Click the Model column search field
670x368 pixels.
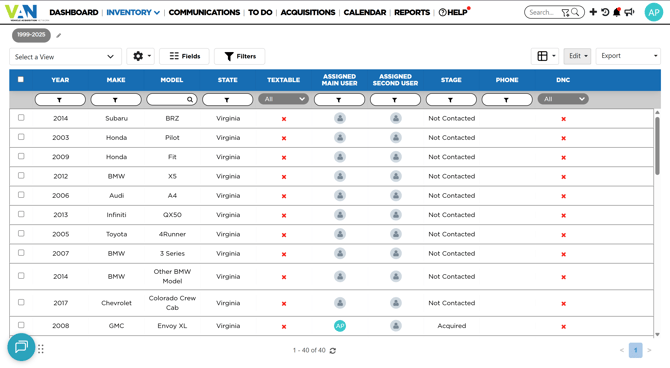(172, 100)
